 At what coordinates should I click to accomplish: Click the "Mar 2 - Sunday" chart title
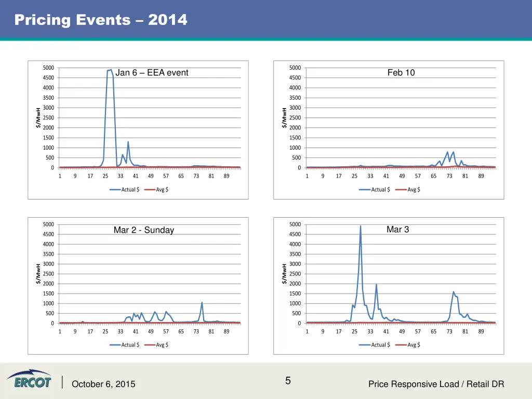(x=144, y=230)
